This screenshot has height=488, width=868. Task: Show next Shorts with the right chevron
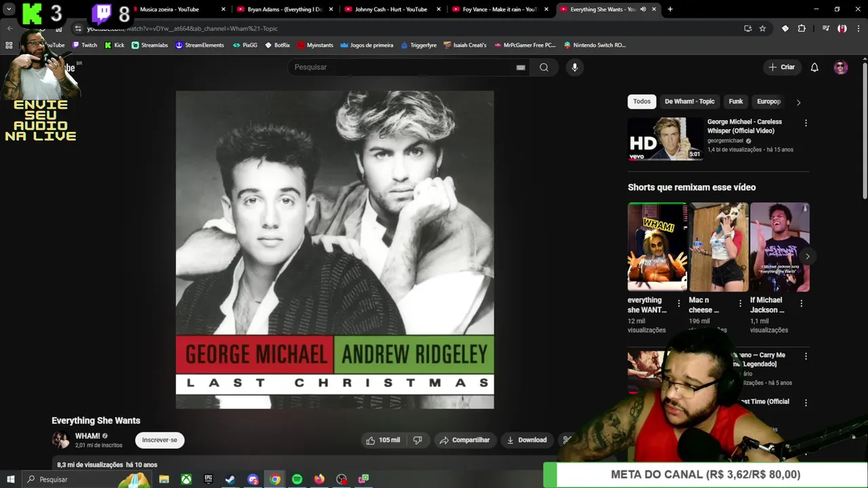tap(807, 256)
